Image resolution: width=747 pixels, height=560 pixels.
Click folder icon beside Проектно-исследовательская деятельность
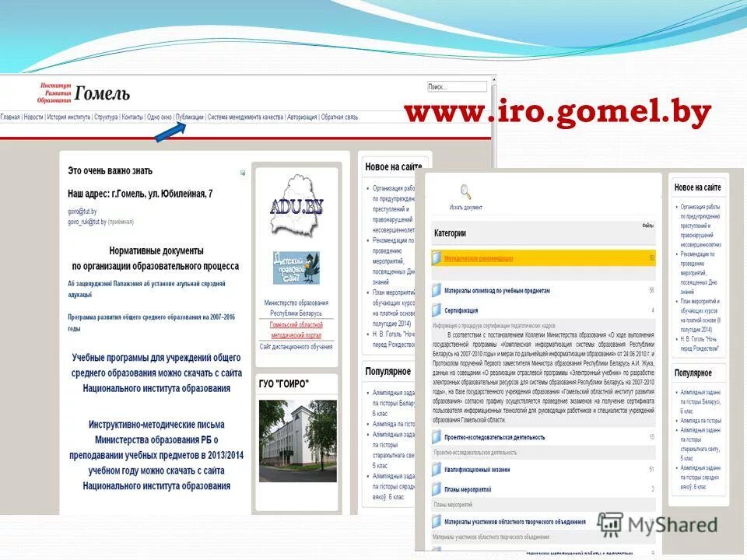tap(437, 436)
